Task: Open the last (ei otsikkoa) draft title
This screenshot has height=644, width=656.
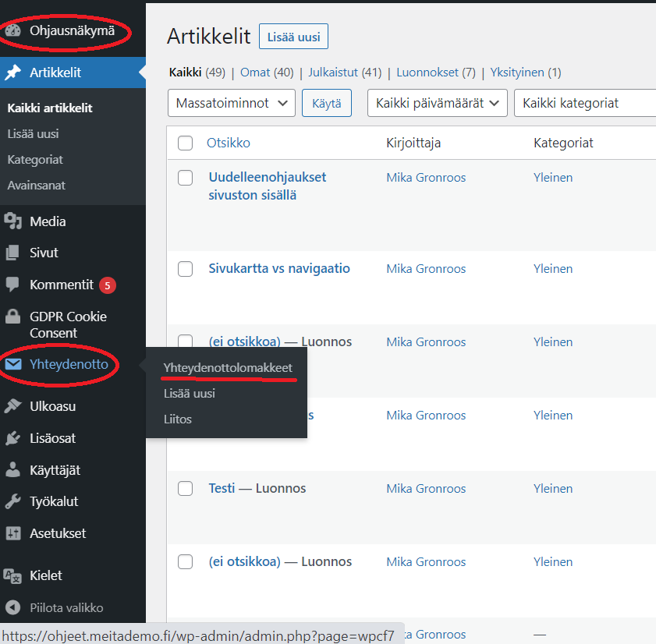Action: click(x=245, y=561)
